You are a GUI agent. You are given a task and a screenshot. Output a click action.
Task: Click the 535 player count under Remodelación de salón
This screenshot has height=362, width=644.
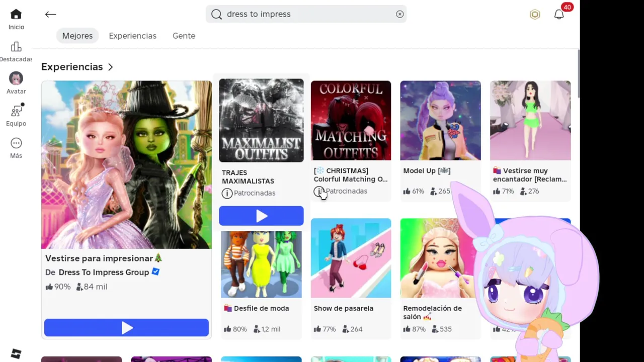(441, 329)
